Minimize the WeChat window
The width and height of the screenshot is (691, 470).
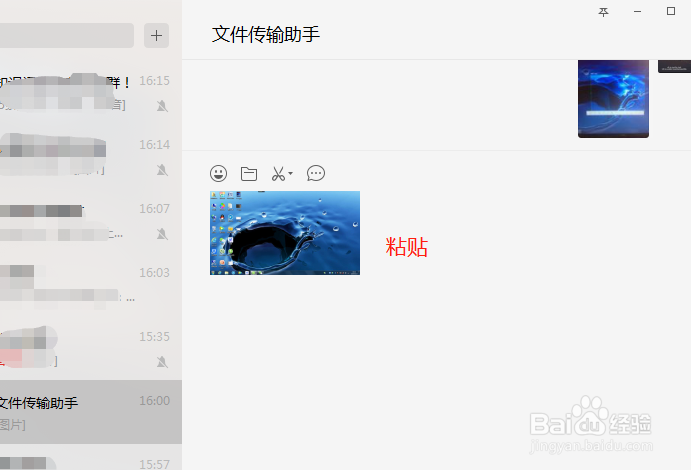(637, 11)
